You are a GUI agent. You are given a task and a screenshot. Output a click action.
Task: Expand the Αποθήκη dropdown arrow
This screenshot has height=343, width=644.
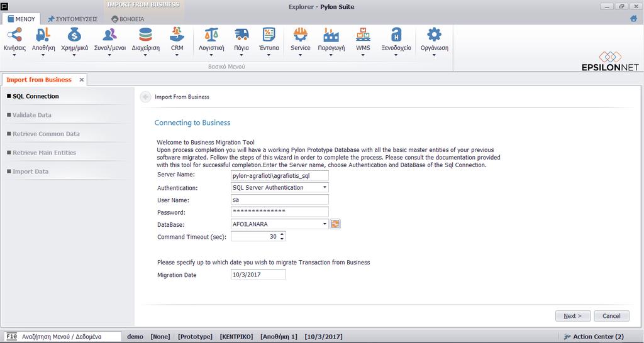(x=43, y=55)
